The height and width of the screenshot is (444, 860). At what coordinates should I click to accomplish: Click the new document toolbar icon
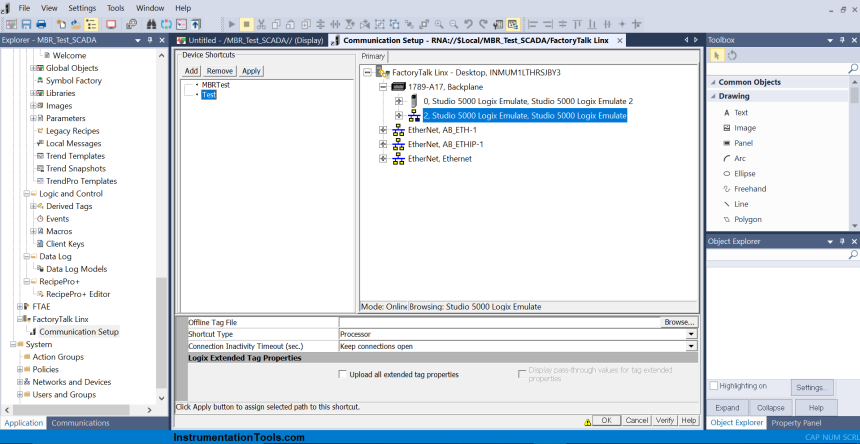tap(61, 24)
